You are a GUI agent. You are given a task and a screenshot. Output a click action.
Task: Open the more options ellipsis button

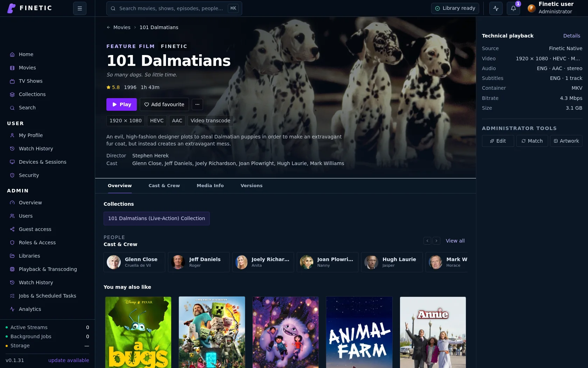tap(197, 104)
